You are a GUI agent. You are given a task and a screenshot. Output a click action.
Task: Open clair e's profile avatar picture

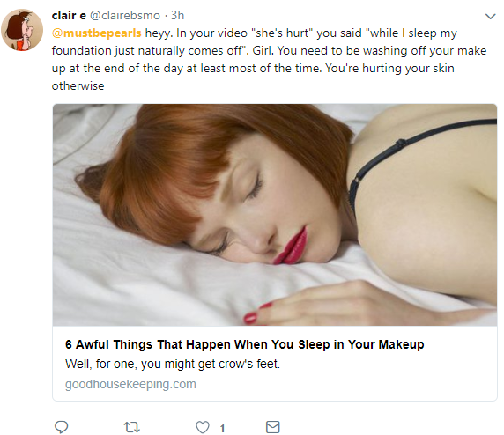point(22,30)
